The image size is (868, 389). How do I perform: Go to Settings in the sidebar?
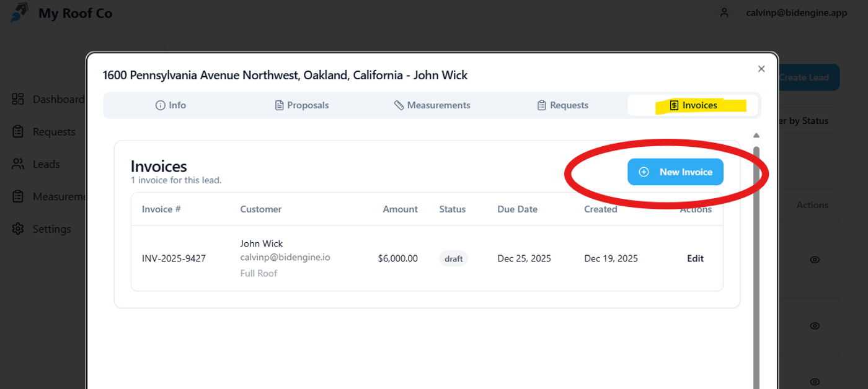point(51,229)
